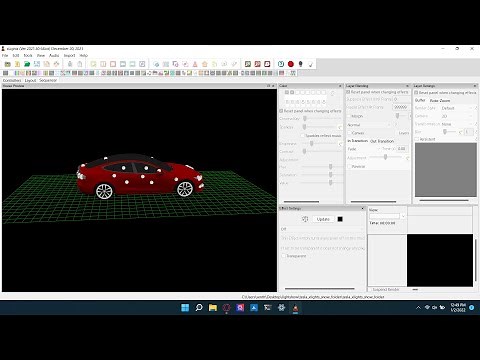Switch to the Out Transition tab
The height and width of the screenshot is (360, 480).
(382, 141)
